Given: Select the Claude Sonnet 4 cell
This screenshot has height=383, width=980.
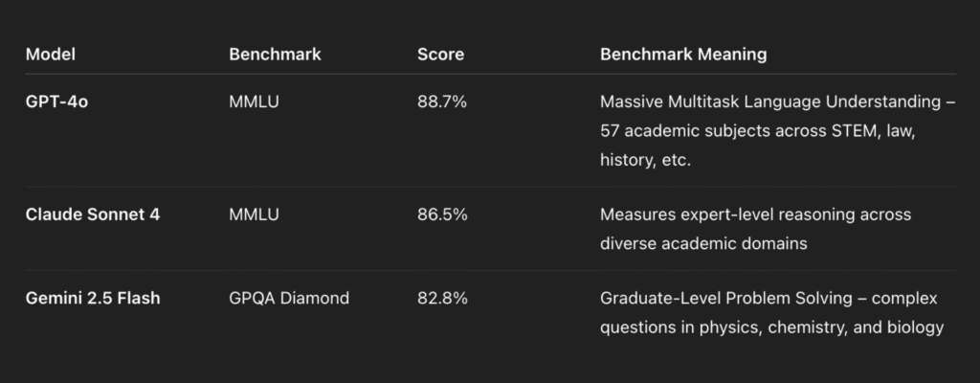Looking at the screenshot, I should click(x=93, y=214).
